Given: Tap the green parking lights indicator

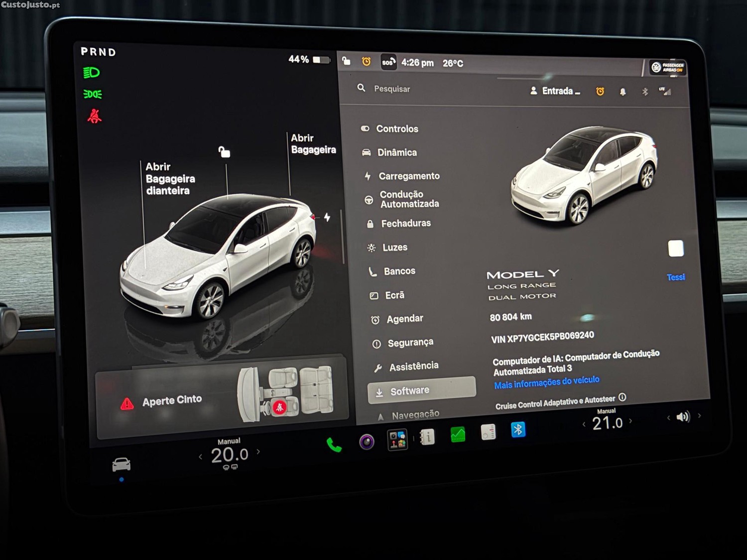Looking at the screenshot, I should point(93,94).
